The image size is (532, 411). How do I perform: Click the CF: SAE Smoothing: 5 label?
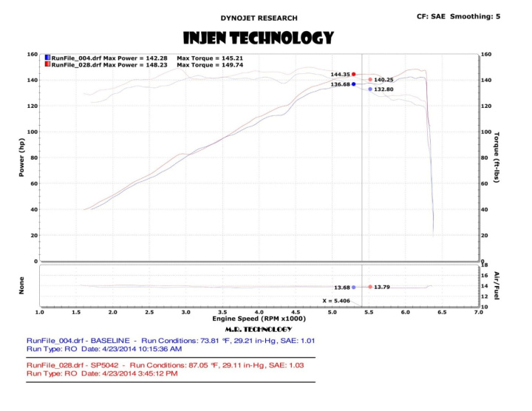pyautogui.click(x=457, y=16)
